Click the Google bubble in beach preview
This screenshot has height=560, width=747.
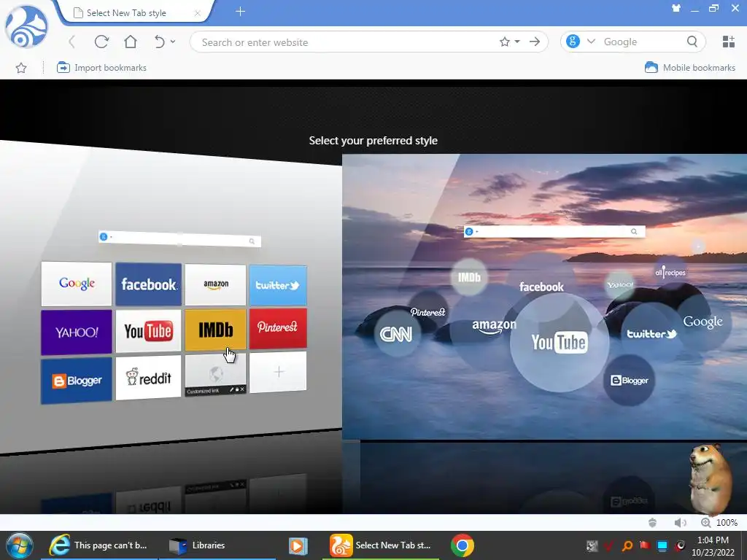click(x=703, y=322)
